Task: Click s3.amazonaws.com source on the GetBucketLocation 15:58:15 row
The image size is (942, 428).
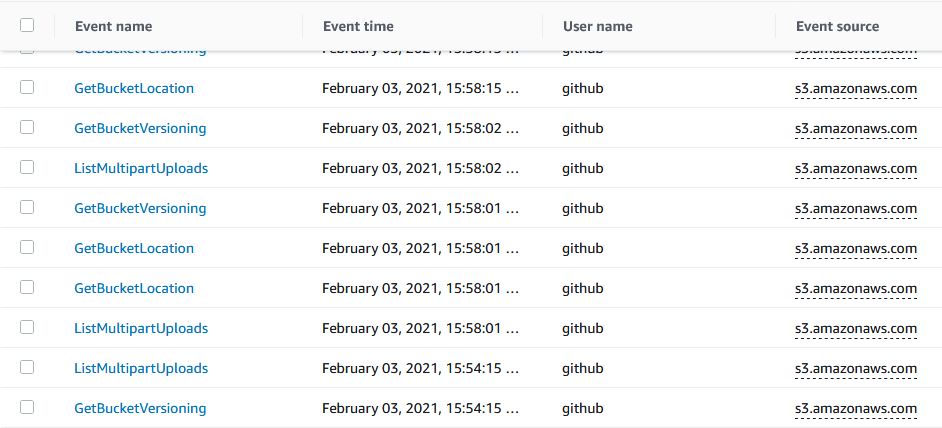Action: pos(856,88)
